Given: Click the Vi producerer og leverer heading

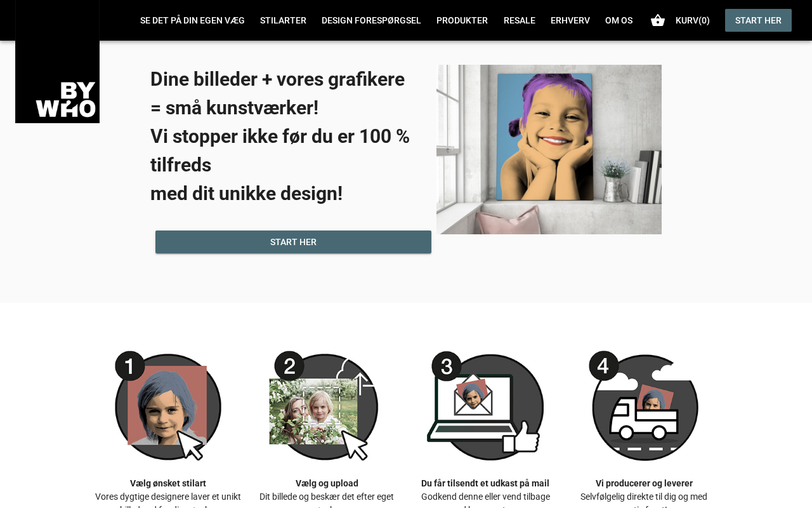Looking at the screenshot, I should 644,483.
